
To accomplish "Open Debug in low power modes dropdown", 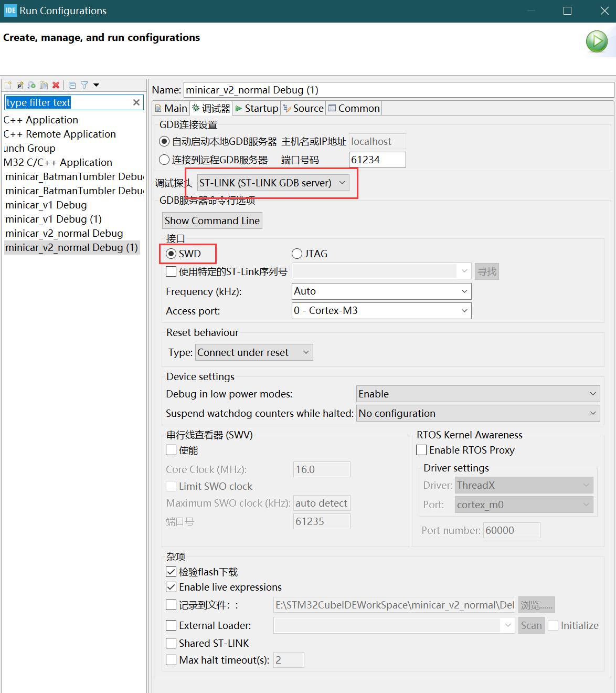I will [478, 394].
